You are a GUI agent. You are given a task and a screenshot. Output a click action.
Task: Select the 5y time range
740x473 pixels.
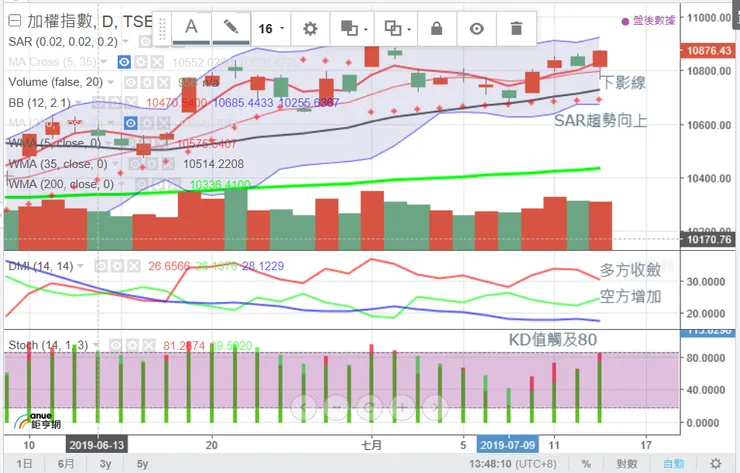(143, 464)
